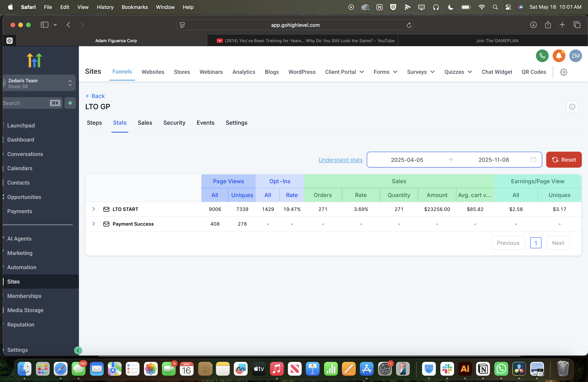Switch to the Security tab
This screenshot has width=588, height=382.
coord(174,123)
